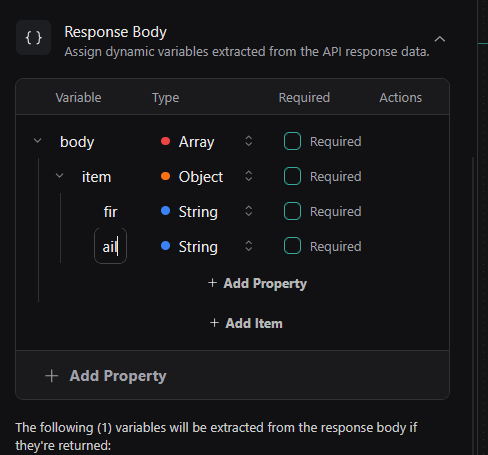Open the Array type selector for body
The image size is (488, 455).
tap(206, 141)
